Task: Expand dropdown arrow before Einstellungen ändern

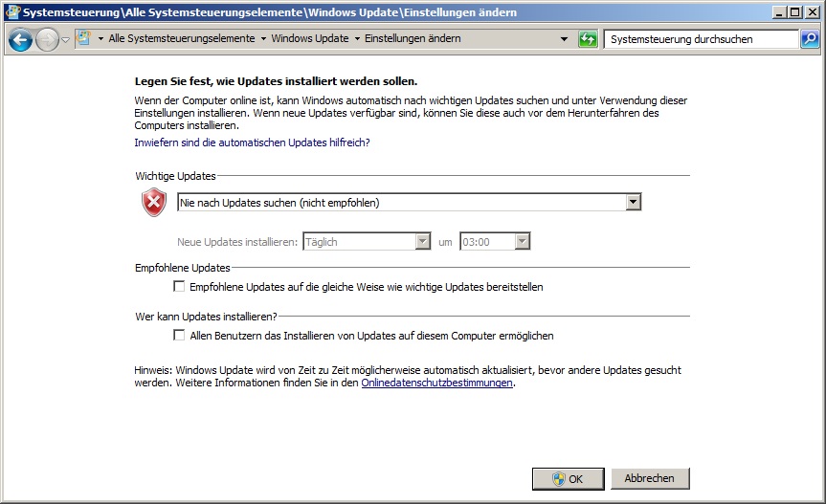Action: [x=357, y=38]
